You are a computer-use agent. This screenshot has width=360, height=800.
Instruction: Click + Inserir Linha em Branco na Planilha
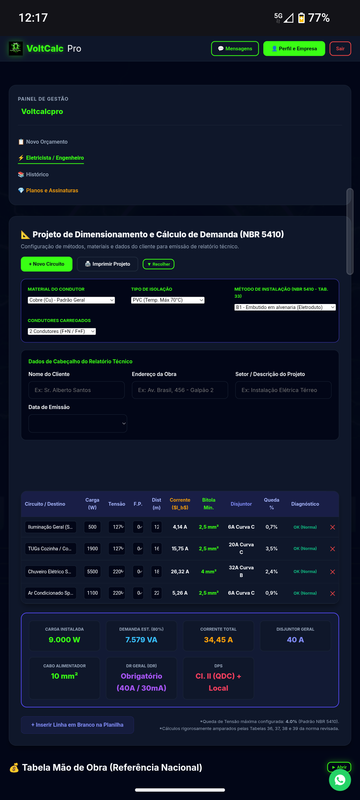coord(78,724)
